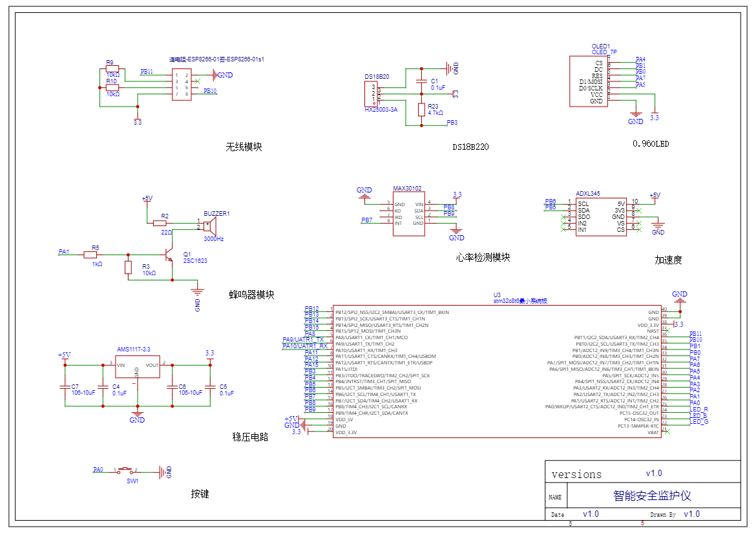Click the DS18B220 section label
This screenshot has width=756, height=533.
[470, 147]
